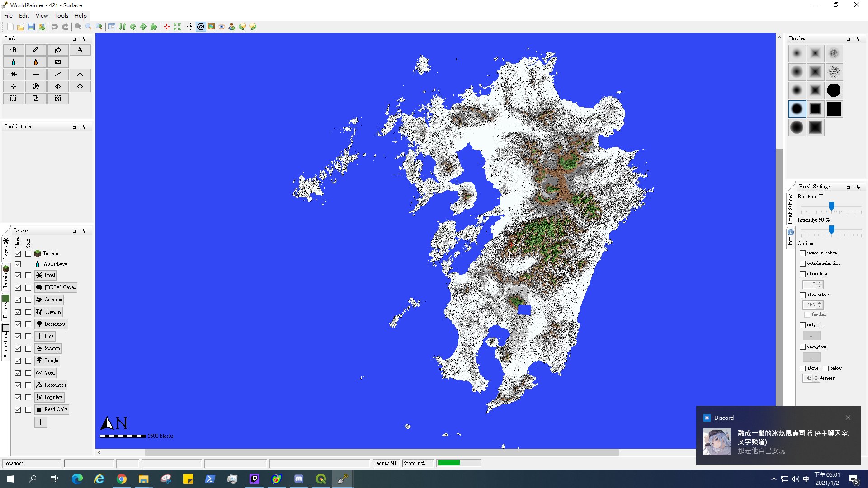Increase the degrees spinner showing 45
This screenshot has height=488, width=868.
816,376
